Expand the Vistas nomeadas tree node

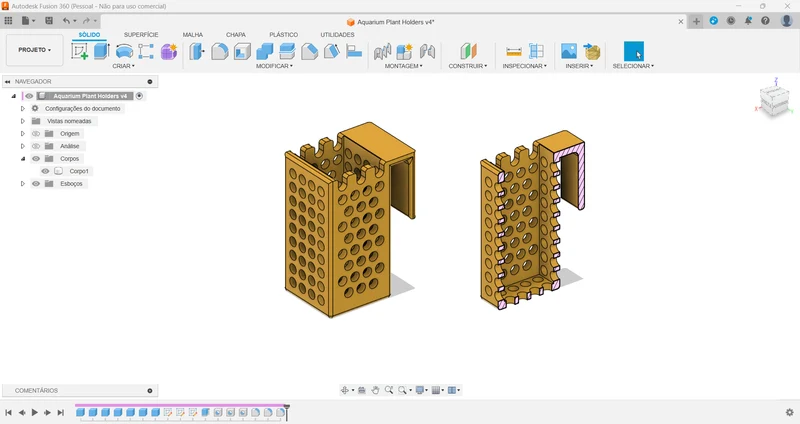pos(22,121)
